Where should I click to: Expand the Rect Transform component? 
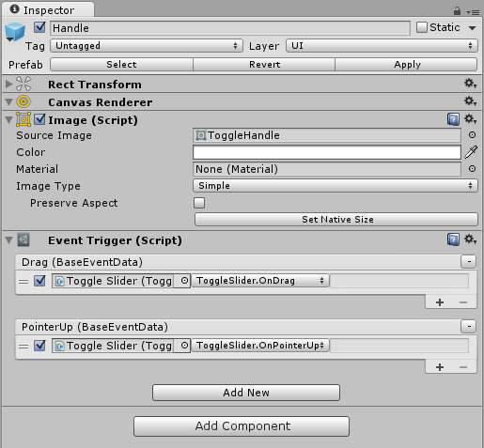click(9, 84)
